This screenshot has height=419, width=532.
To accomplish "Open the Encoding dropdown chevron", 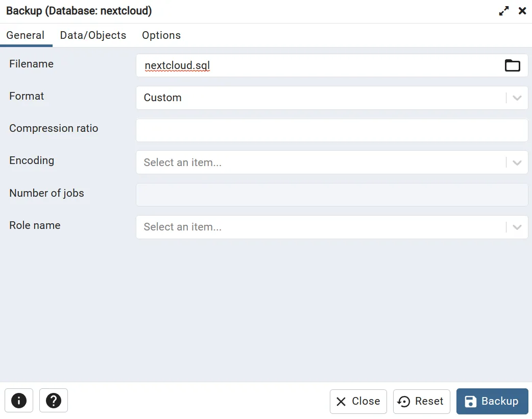I will tap(517, 163).
